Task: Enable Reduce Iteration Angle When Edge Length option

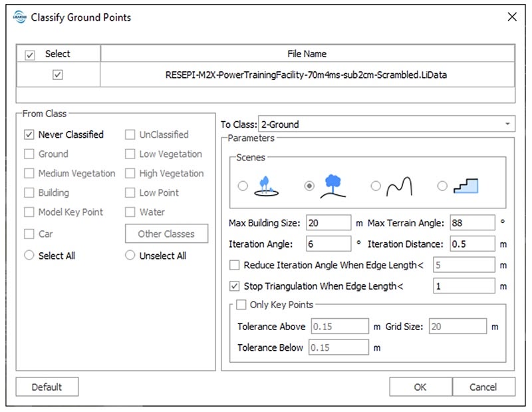Action: [235, 265]
